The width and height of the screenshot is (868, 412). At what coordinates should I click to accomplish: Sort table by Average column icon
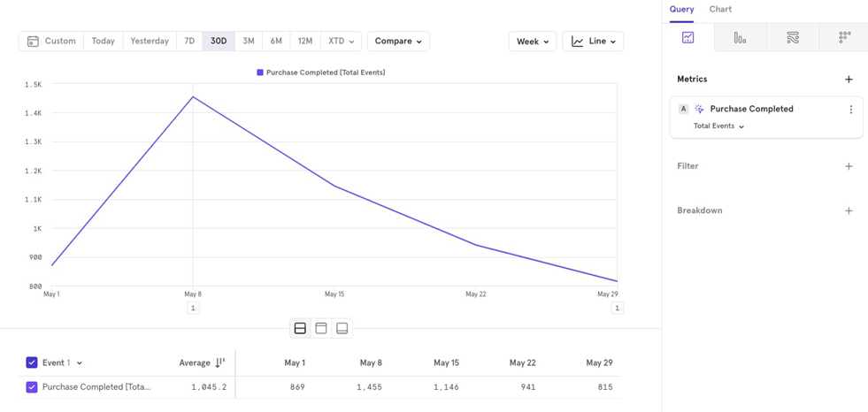[x=220, y=362]
